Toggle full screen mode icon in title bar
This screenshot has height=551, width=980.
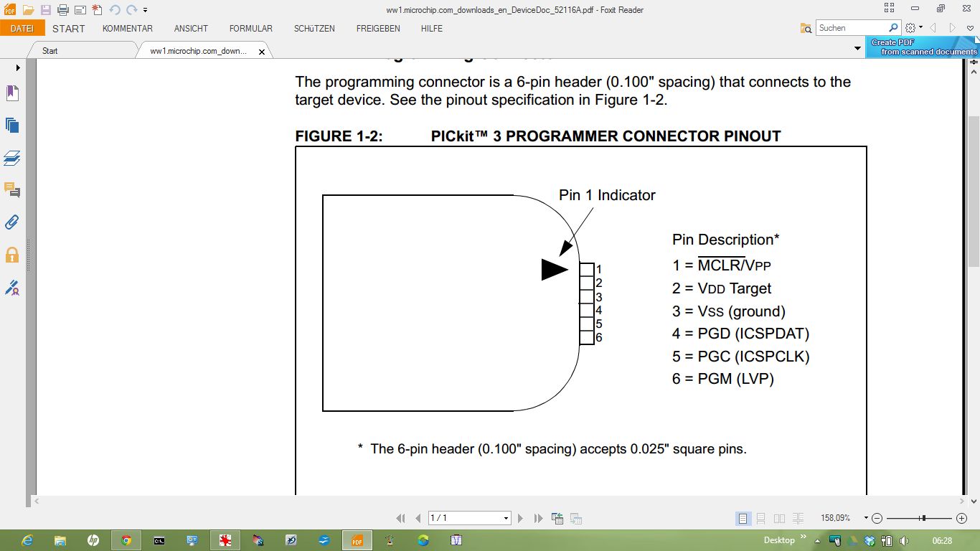pos(890,8)
